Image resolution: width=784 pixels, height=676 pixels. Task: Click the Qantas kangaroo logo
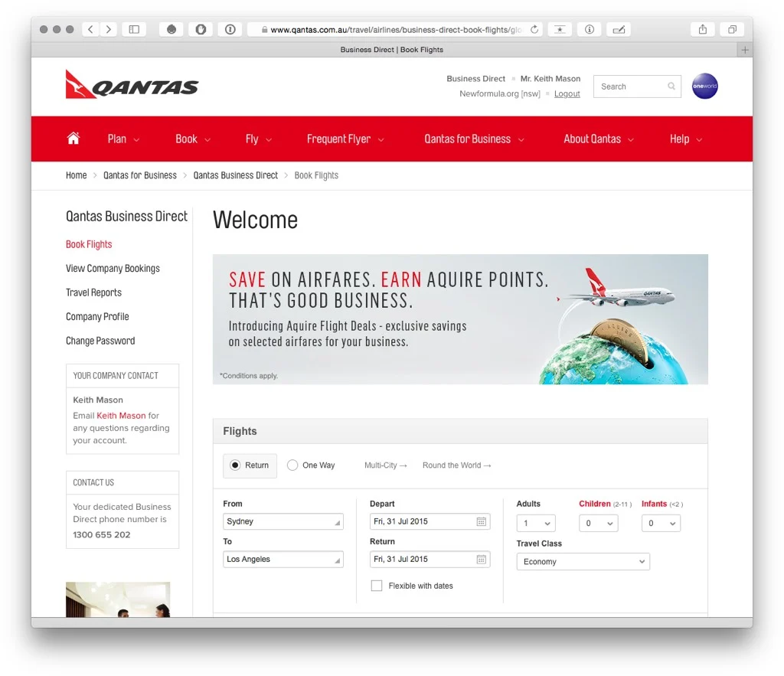tap(132, 84)
